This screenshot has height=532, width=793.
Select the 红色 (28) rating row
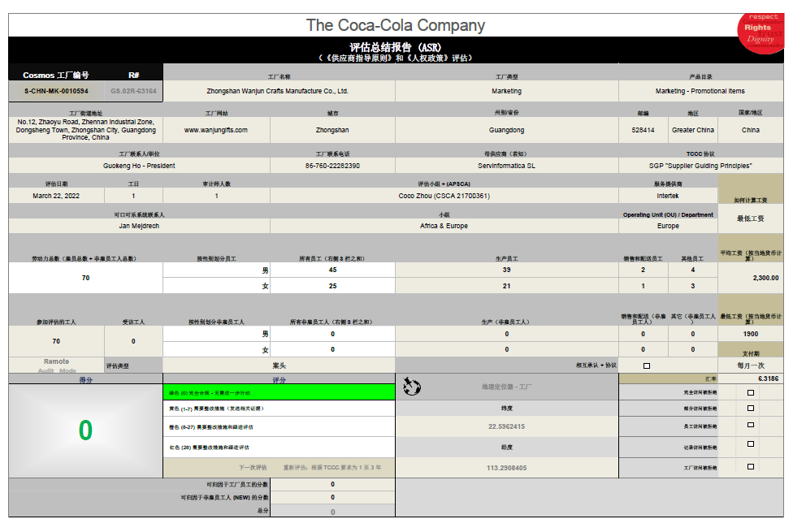click(x=279, y=448)
